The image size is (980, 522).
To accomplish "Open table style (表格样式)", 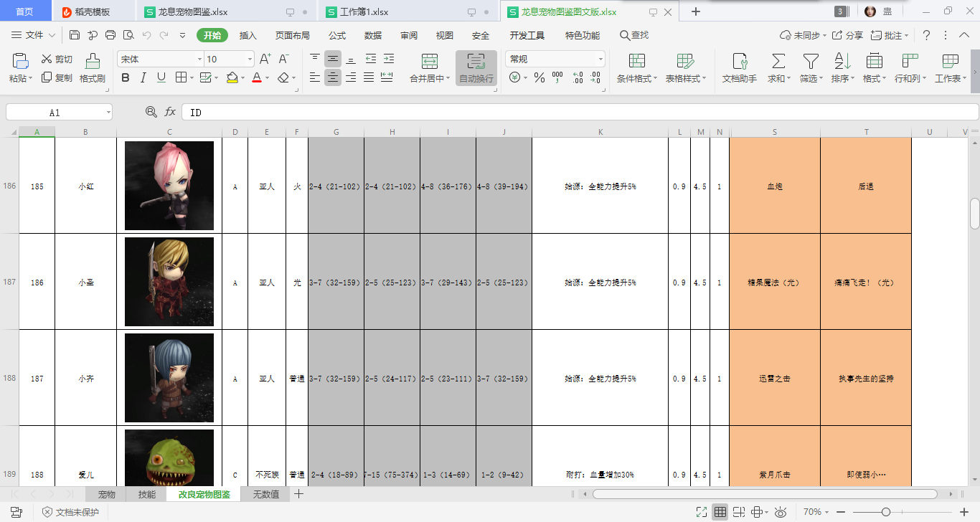I will [685, 68].
